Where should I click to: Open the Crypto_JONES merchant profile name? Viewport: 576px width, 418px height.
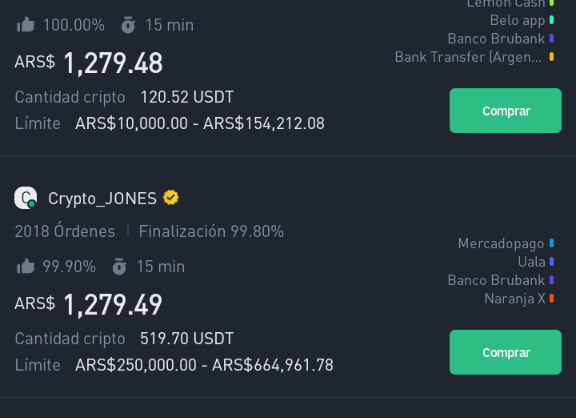pyautogui.click(x=102, y=199)
